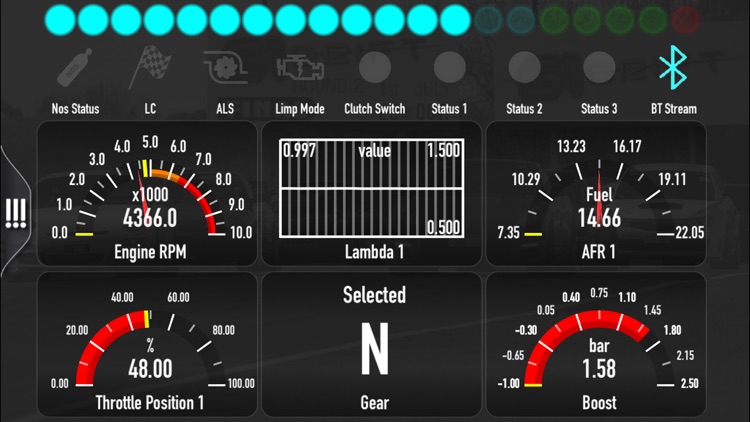Toggle the BT Stream Bluetooth icon
Viewport: 750px width, 422px height.
coord(673,67)
